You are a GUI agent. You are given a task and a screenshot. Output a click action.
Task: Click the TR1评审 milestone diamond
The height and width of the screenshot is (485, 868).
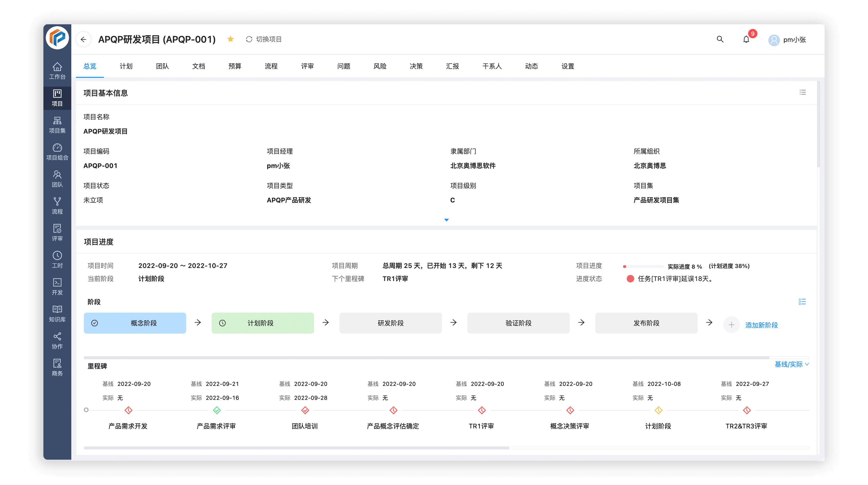point(482,410)
